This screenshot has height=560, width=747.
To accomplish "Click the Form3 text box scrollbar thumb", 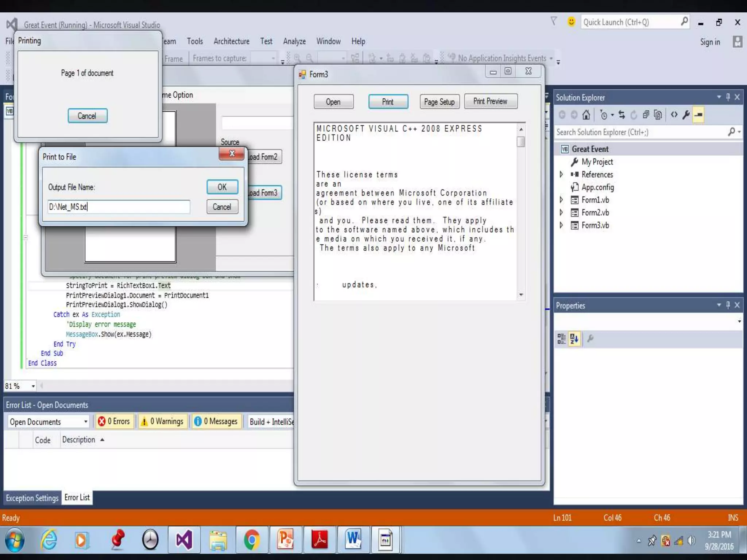I will (x=521, y=141).
